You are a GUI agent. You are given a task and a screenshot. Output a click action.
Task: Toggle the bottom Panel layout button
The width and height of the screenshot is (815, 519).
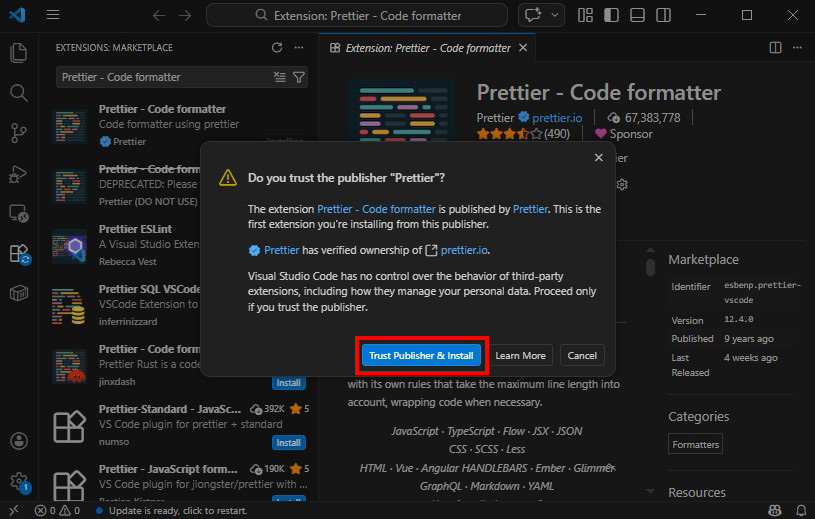click(637, 15)
